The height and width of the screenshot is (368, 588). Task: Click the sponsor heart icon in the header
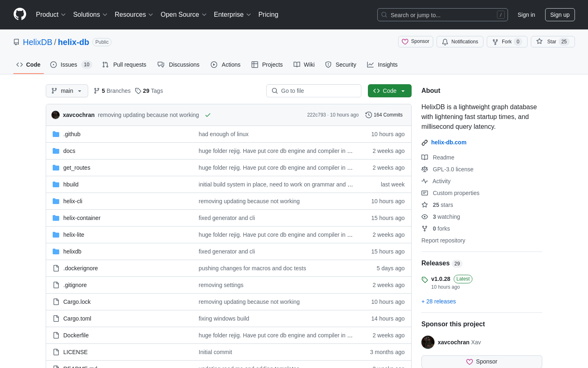click(x=405, y=42)
